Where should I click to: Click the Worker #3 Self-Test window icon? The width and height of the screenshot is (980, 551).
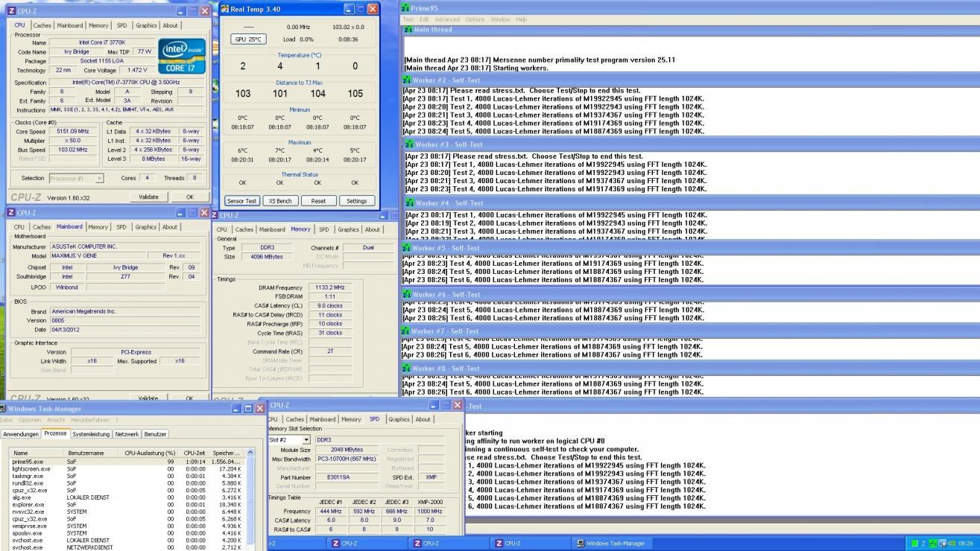pos(410,144)
